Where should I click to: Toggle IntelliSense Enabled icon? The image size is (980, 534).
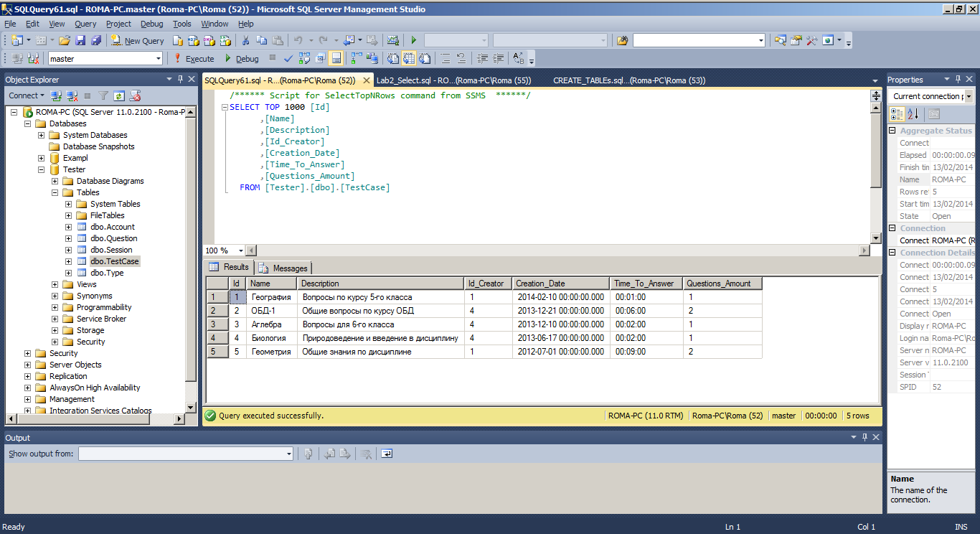(x=336, y=58)
